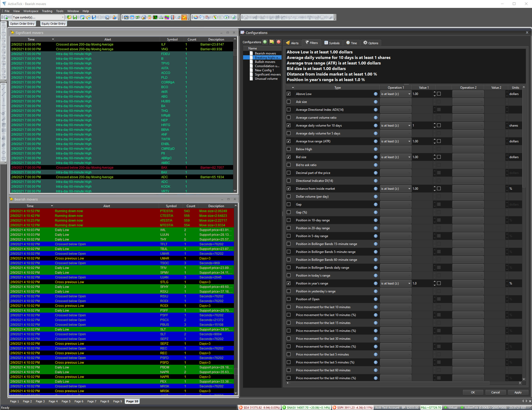The image size is (532, 410).
Task: Open the heatmap grid toolbar icon
Action: pyautogui.click(x=155, y=17)
